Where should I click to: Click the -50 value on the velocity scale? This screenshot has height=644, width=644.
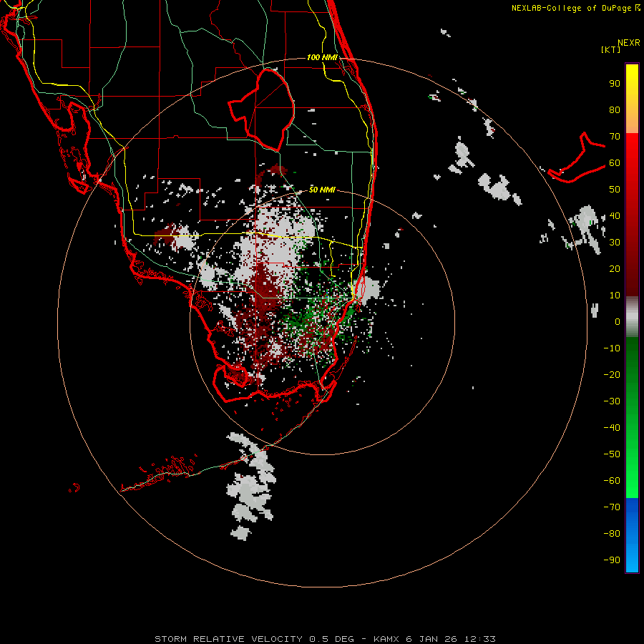(612, 454)
